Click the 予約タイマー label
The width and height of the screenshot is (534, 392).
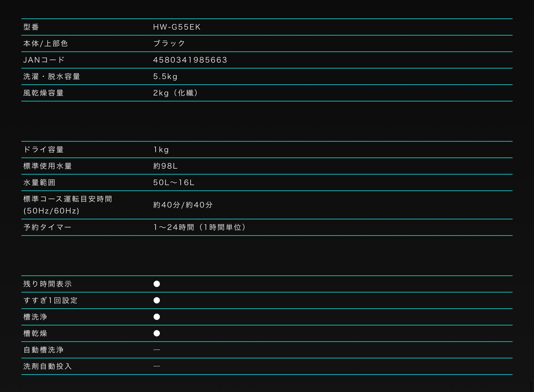click(47, 227)
